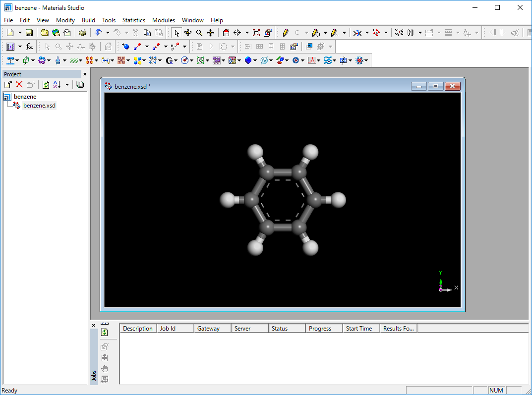Open the Undo history dropdown arrow
Image resolution: width=532 pixels, height=395 pixels.
pos(108,33)
